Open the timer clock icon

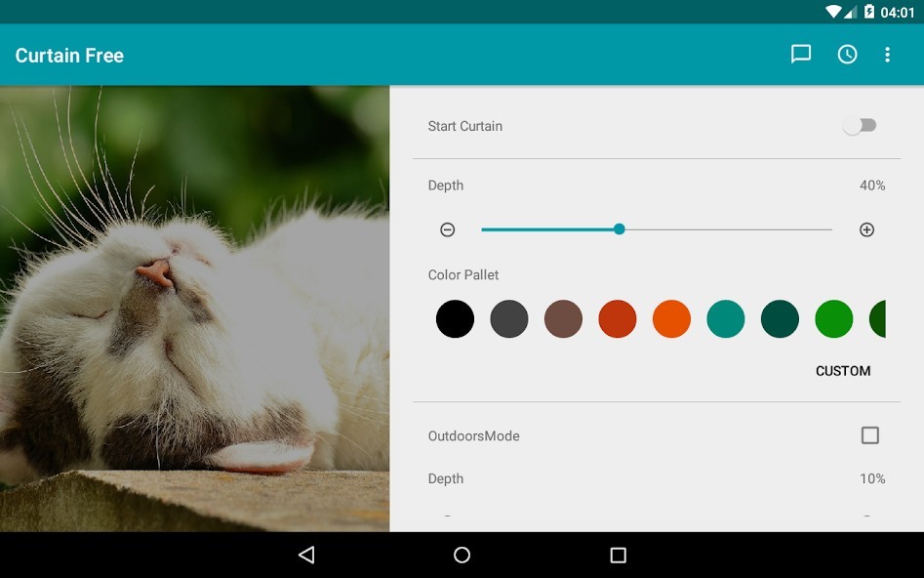click(x=847, y=55)
